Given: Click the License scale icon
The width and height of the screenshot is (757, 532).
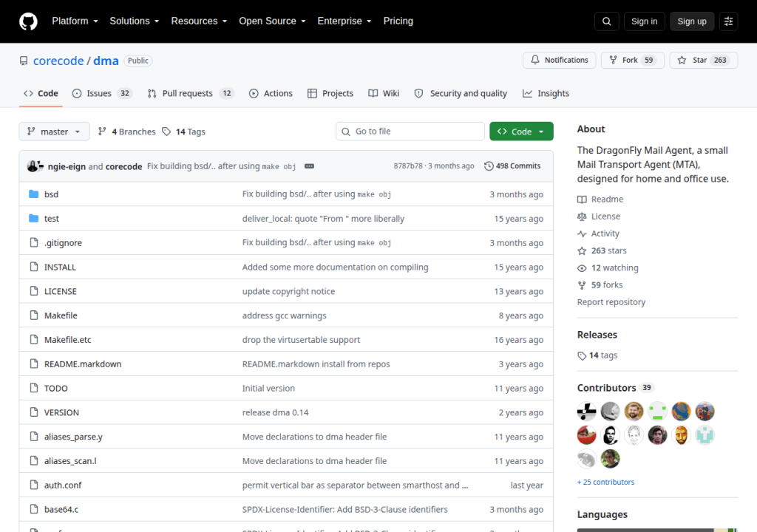Looking at the screenshot, I should (x=582, y=216).
